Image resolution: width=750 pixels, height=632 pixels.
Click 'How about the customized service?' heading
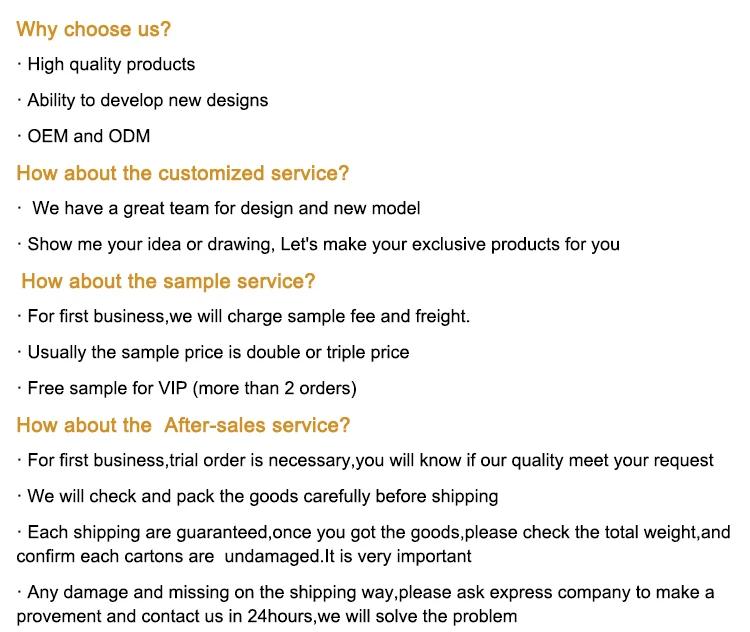click(x=183, y=173)
